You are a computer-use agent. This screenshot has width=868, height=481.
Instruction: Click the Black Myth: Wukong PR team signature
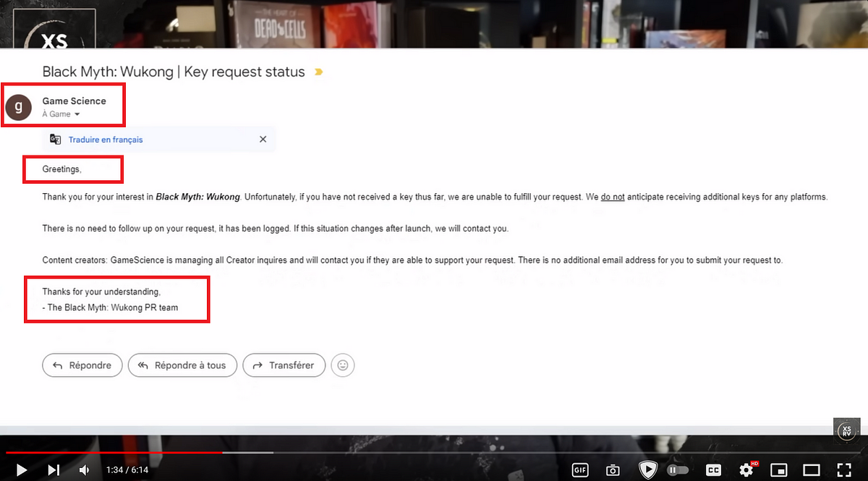point(110,307)
